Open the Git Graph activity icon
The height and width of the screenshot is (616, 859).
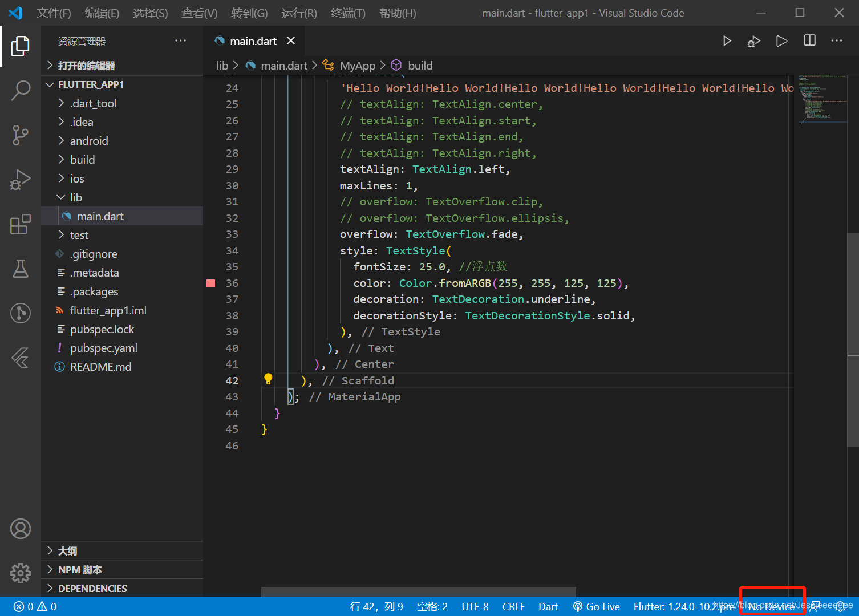20,313
